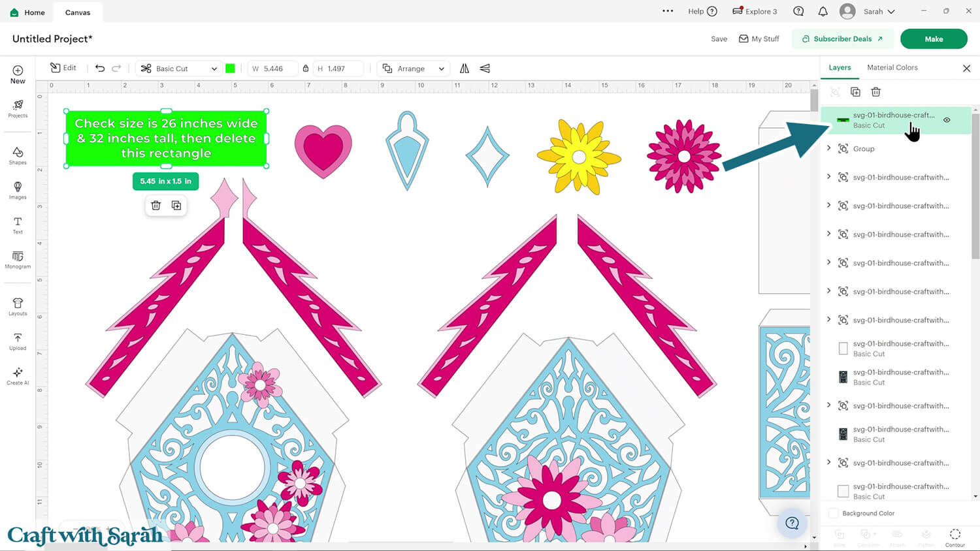Click the height H input field
The width and height of the screenshot is (980, 551).
tap(338, 69)
